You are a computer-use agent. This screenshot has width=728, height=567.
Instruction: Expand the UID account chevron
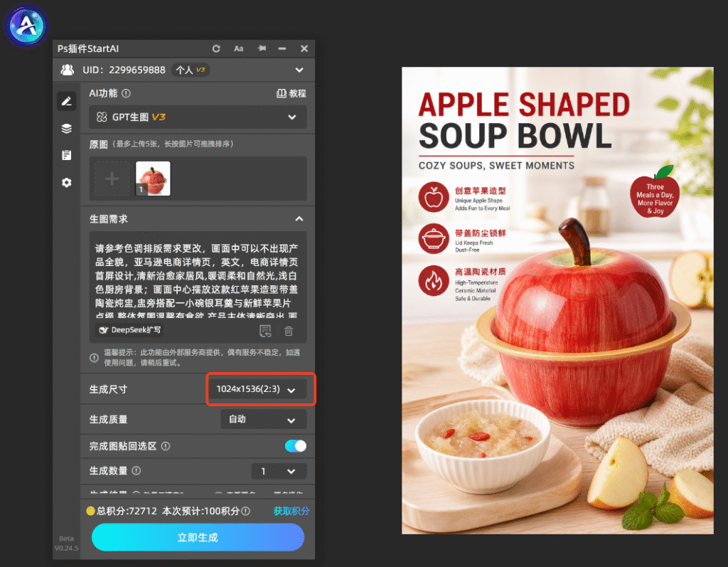[x=299, y=70]
